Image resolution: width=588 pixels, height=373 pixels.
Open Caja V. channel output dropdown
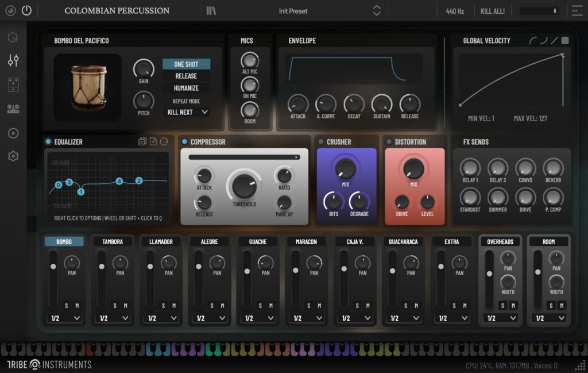click(x=355, y=318)
